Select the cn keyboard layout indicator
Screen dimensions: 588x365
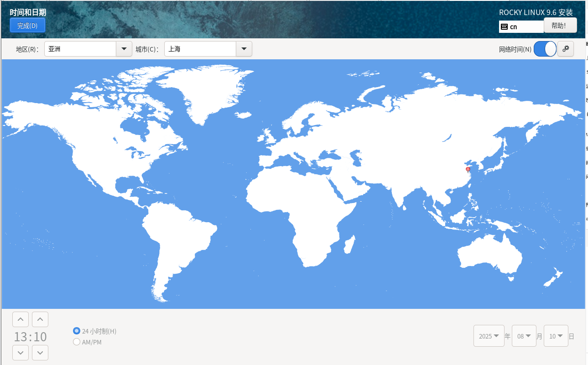point(521,26)
